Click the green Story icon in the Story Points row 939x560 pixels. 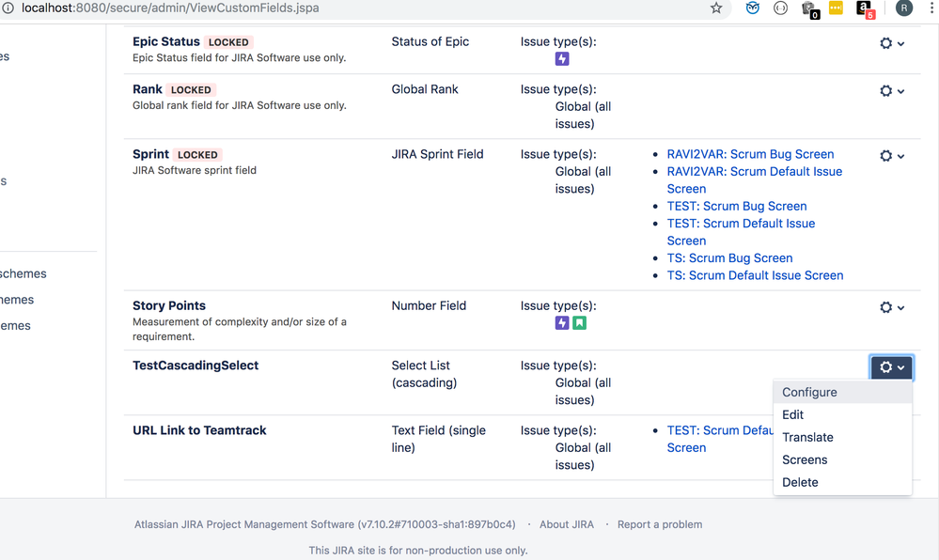tap(579, 323)
